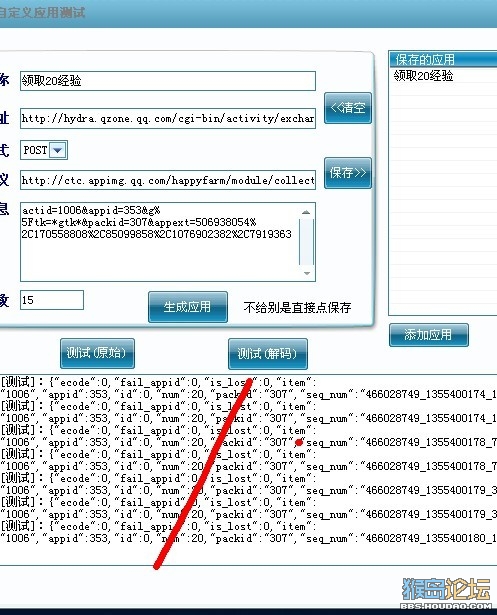Click the 不给别是直接点保存 hint text

(297, 307)
